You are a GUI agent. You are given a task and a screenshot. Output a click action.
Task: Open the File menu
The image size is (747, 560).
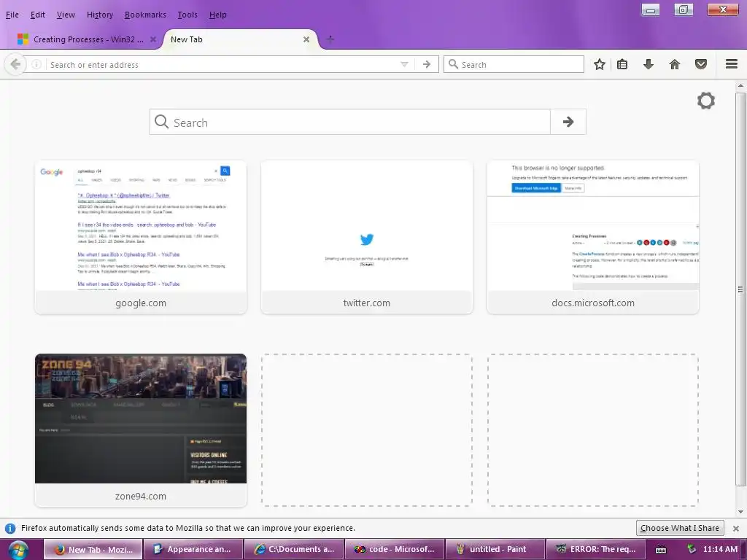pos(12,15)
